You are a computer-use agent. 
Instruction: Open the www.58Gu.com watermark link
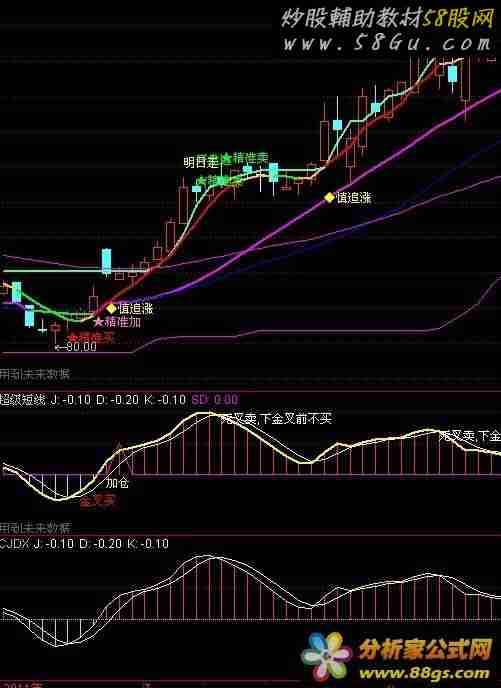tap(387, 43)
